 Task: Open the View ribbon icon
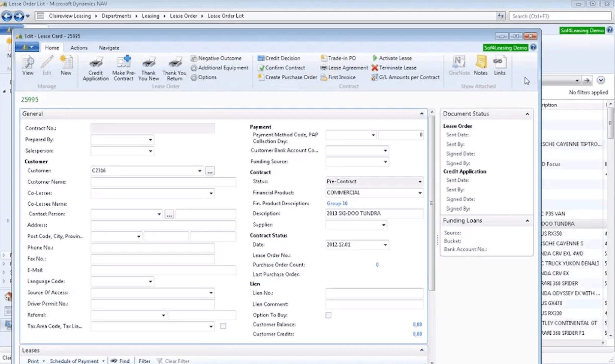(x=28, y=66)
